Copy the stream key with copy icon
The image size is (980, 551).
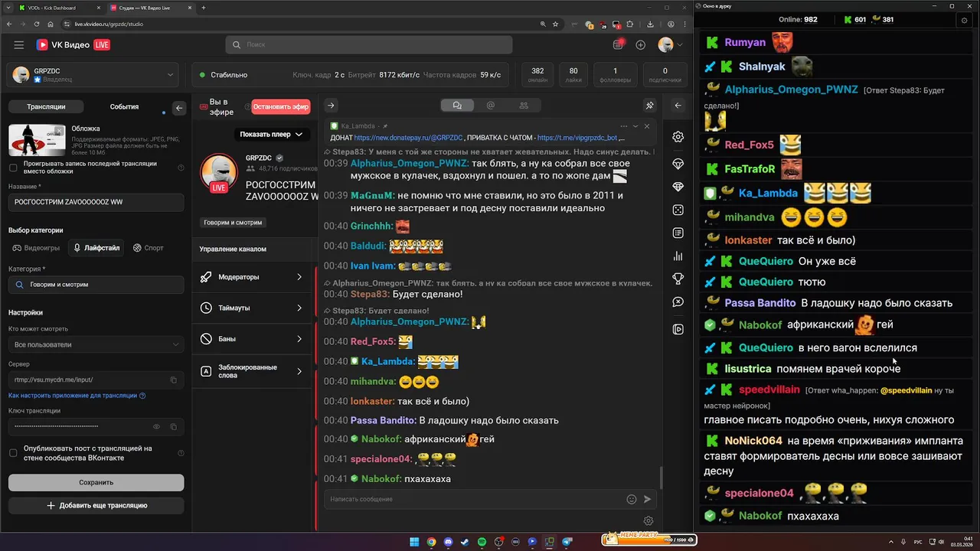click(174, 426)
